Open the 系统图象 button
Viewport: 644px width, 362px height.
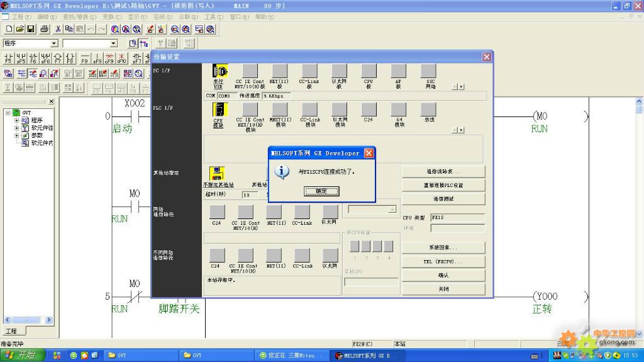443,247
